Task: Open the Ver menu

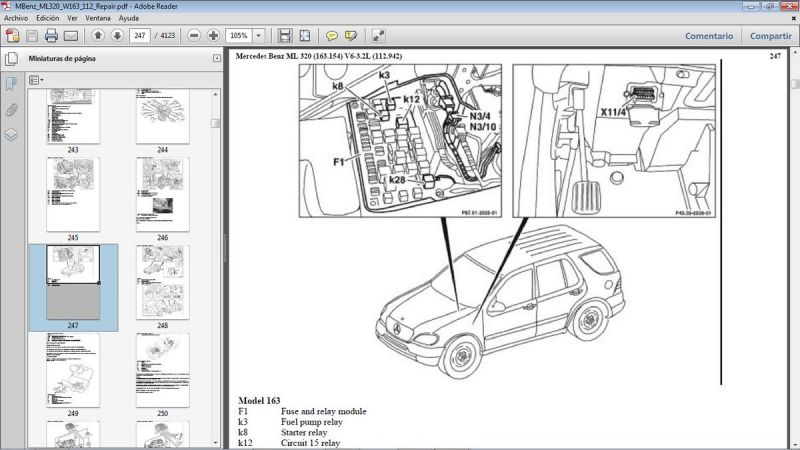Action: (72, 18)
